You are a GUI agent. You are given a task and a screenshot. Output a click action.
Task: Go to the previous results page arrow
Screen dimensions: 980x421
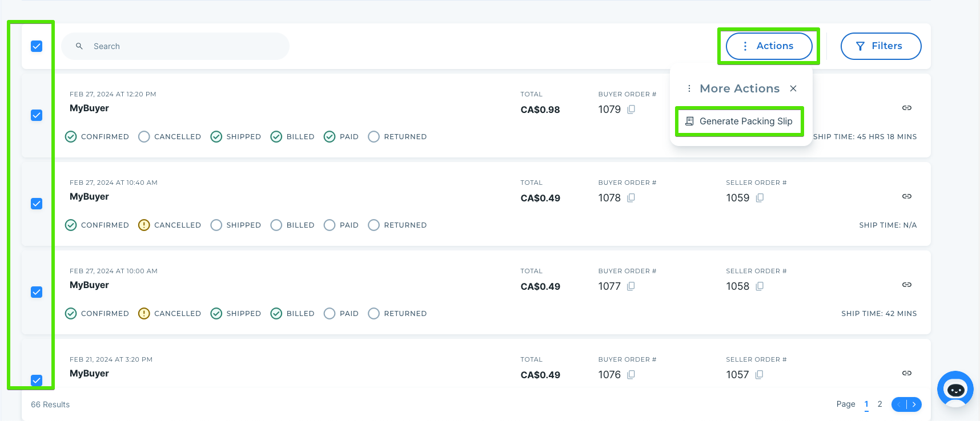tap(899, 404)
